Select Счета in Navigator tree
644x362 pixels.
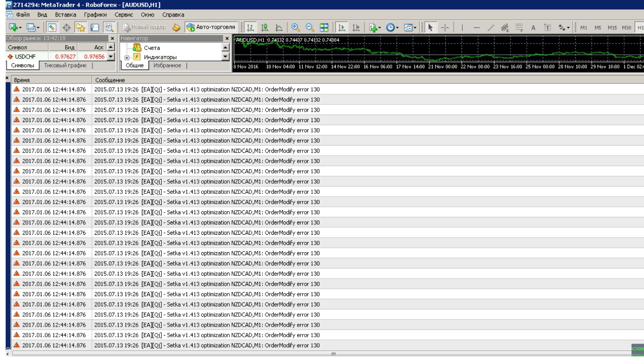coord(151,47)
